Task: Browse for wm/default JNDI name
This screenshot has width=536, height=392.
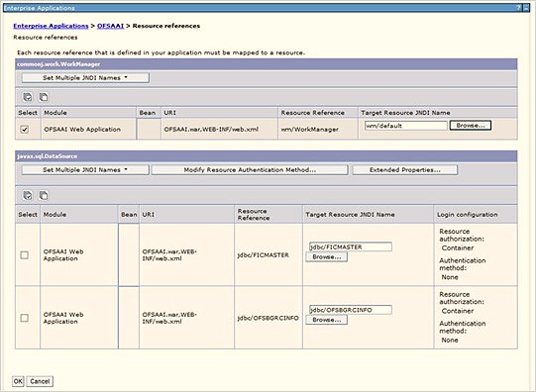Action: point(471,126)
